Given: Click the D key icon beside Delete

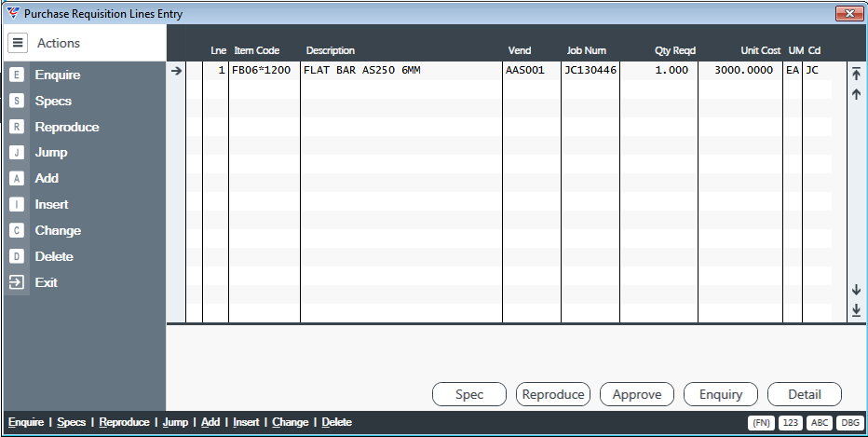Looking at the screenshot, I should pos(17,256).
